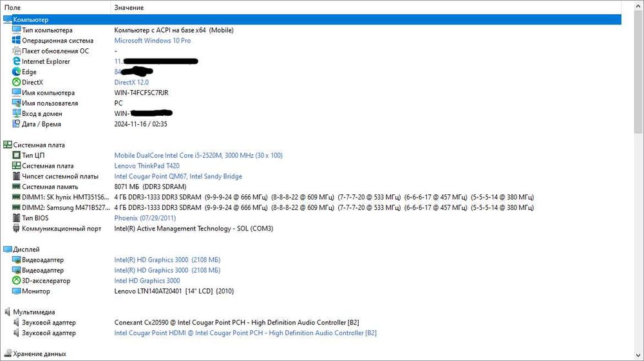Click the Windows logo icon for Операционная система

pos(16,40)
